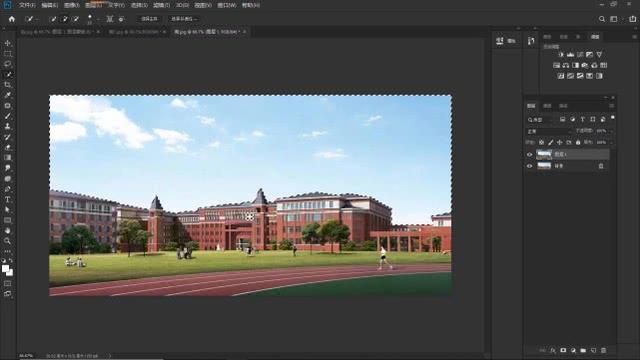Image resolution: width=640 pixels, height=360 pixels.
Task: Click the trash icon to delete layer
Action: (604, 350)
